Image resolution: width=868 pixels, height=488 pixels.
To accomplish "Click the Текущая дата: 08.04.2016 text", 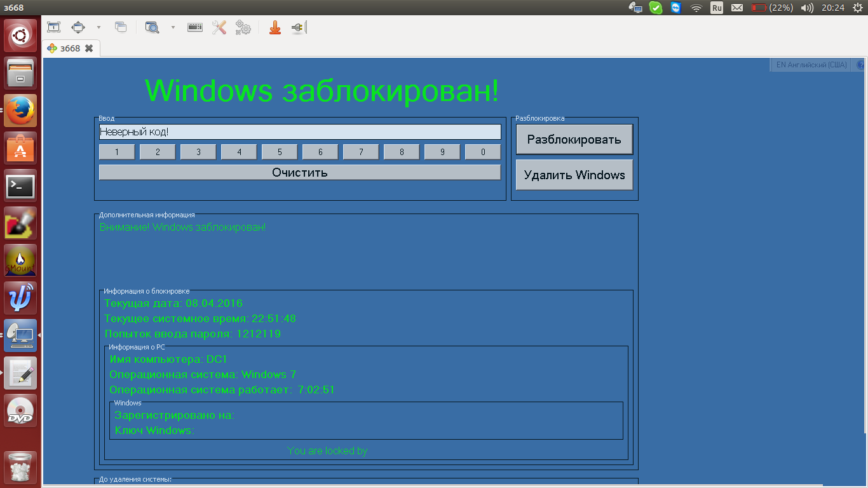I will click(173, 303).
